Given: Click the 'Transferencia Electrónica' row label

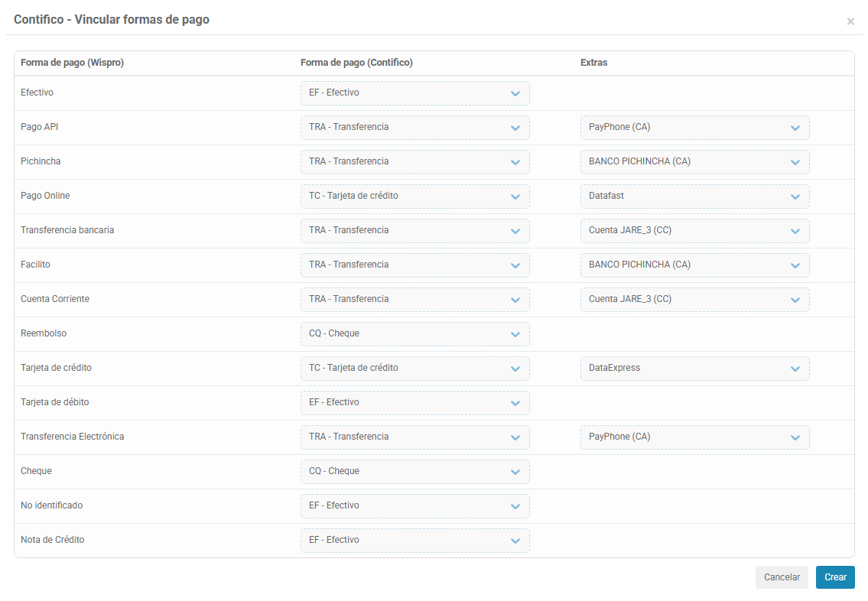Looking at the screenshot, I should (73, 436).
